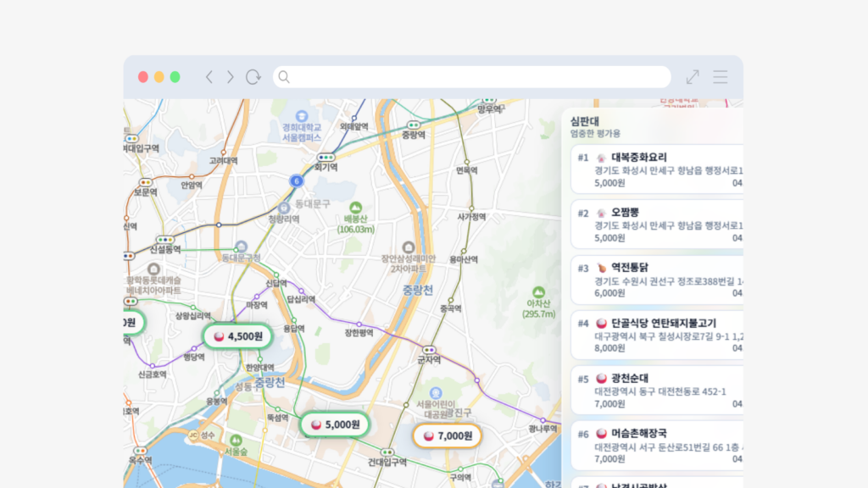Click the browser forward arrow
The height and width of the screenshot is (488, 868).
(230, 77)
